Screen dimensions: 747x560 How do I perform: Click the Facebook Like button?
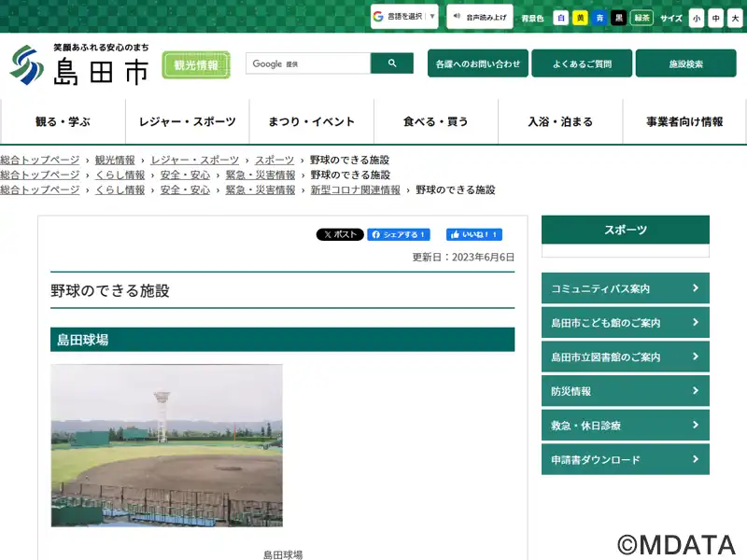473,234
